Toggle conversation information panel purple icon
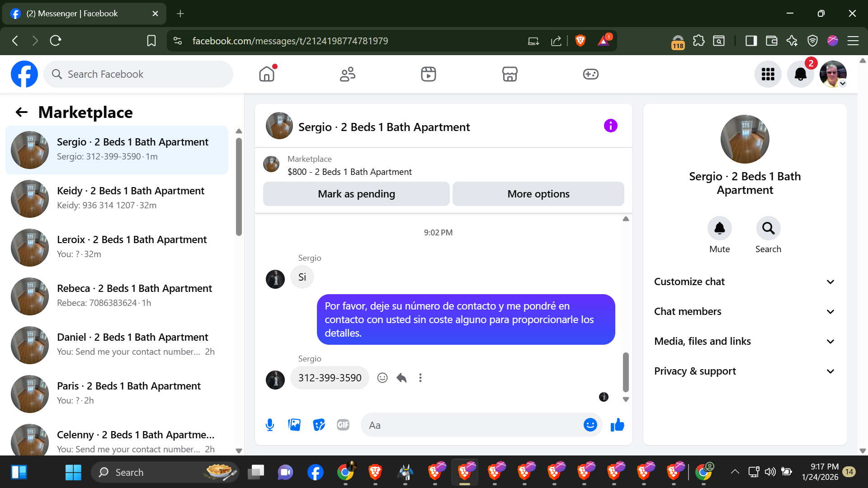868x488 pixels. (x=610, y=126)
